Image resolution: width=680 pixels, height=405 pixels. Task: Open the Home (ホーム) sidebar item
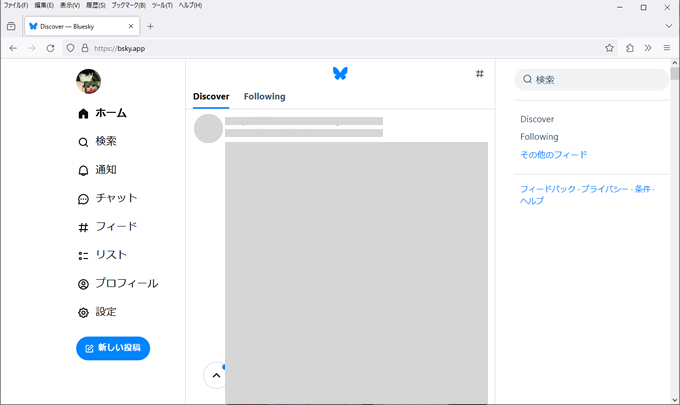tap(102, 113)
